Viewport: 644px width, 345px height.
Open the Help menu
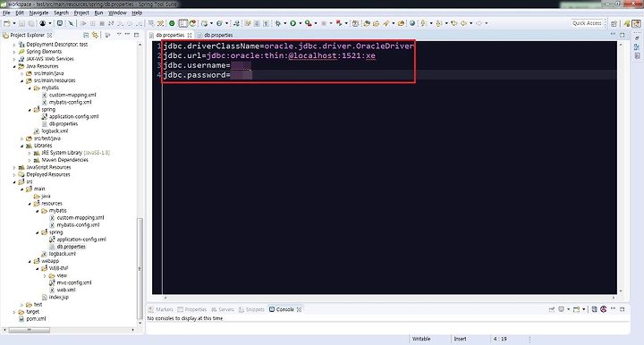137,13
